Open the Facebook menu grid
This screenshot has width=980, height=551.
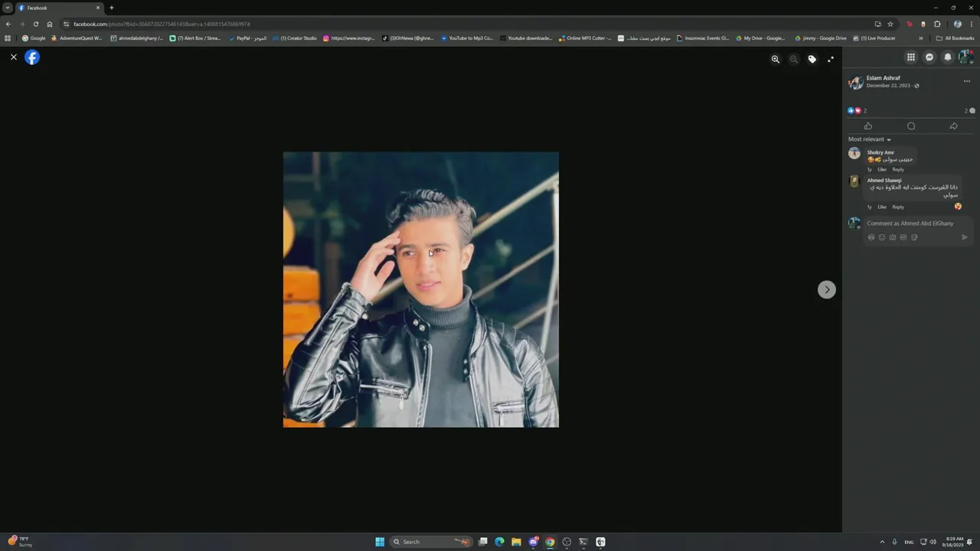click(911, 57)
